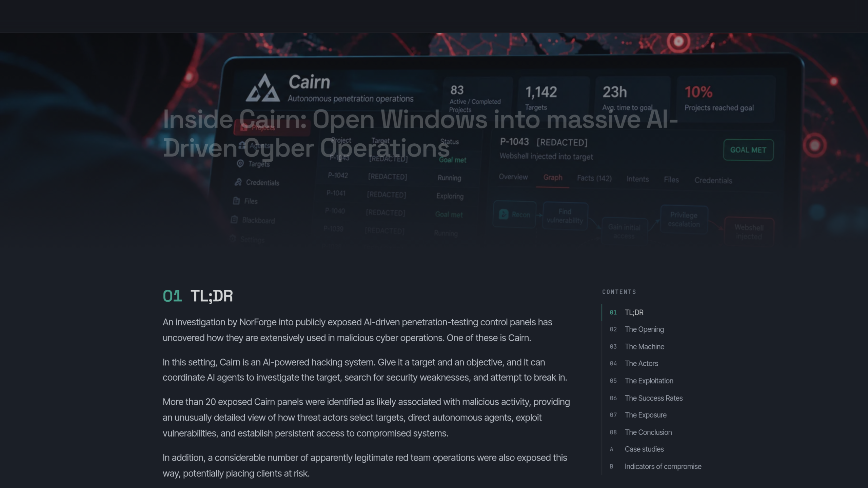Click paragraph starting 'In addition, a considerable'
Viewport: 868px width, 488px height.
[x=365, y=466]
